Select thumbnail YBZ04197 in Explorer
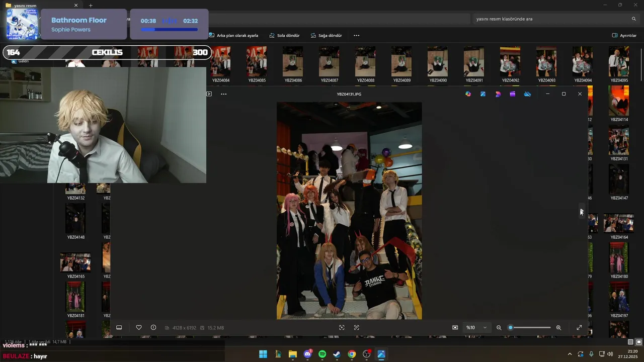The width and height of the screenshot is (644, 362). click(619, 300)
